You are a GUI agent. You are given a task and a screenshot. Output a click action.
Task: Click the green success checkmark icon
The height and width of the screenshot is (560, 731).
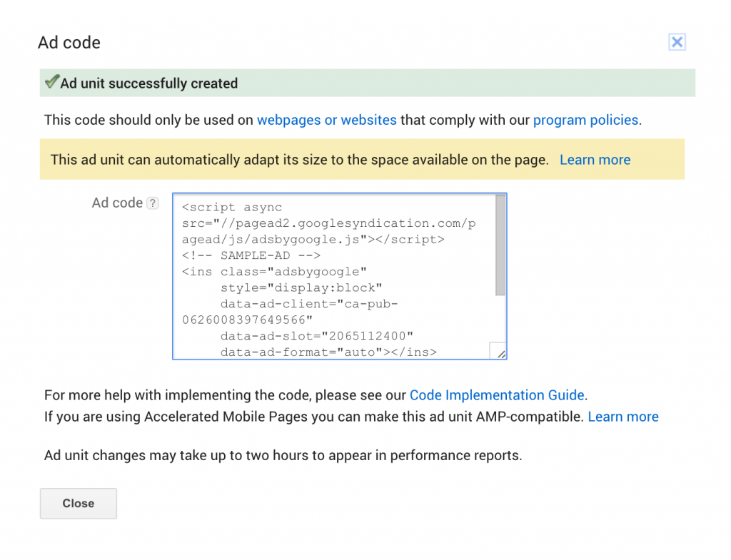51,83
